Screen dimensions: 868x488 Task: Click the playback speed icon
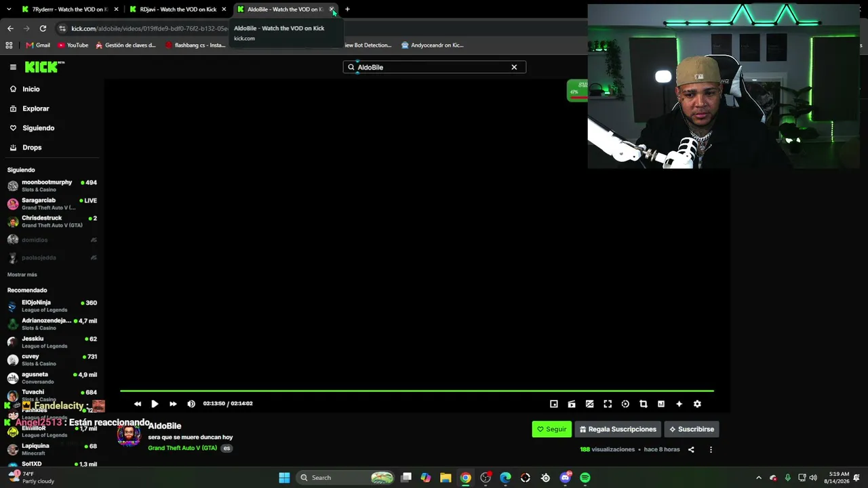(x=625, y=404)
